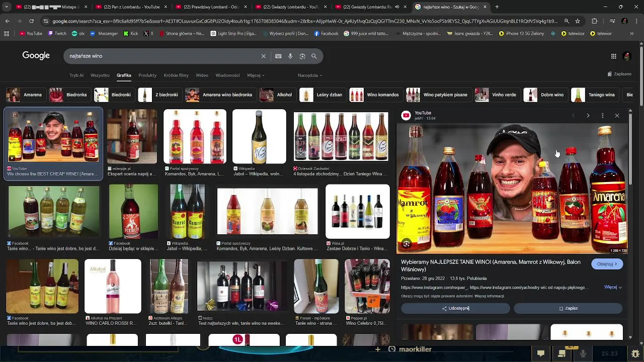Clear the Google search box text
The height and width of the screenshot is (362, 644).
[x=263, y=56]
